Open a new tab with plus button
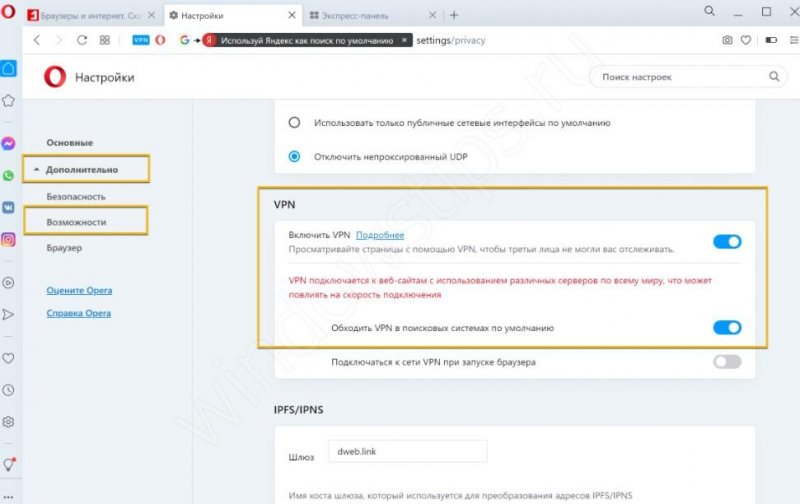Screen dimensions: 800x504 [x=454, y=15]
